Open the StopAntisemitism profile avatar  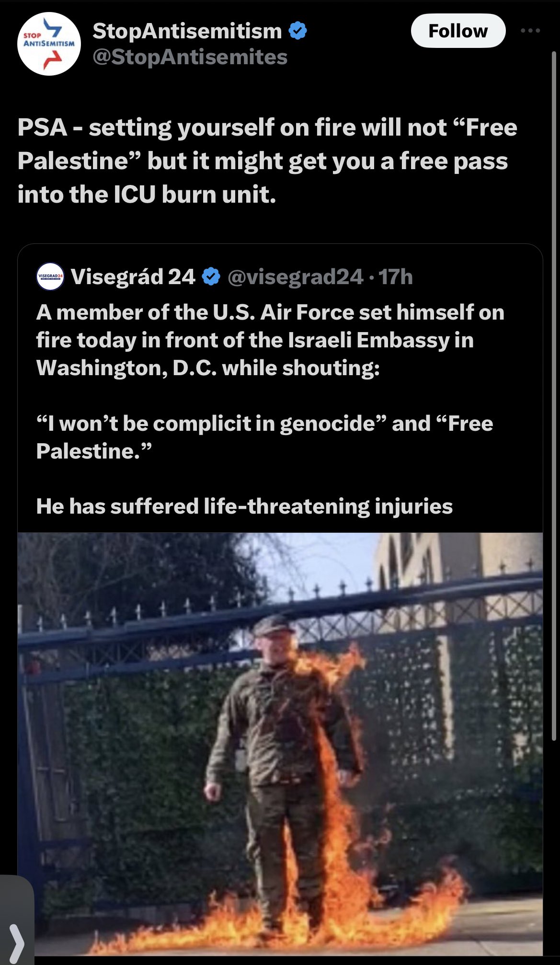tap(49, 44)
